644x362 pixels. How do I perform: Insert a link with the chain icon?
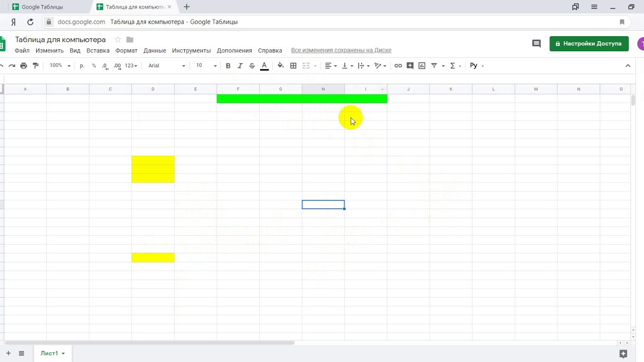398,66
